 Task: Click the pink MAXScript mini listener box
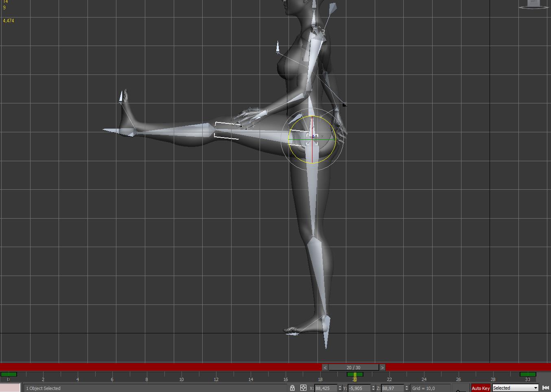point(10,388)
